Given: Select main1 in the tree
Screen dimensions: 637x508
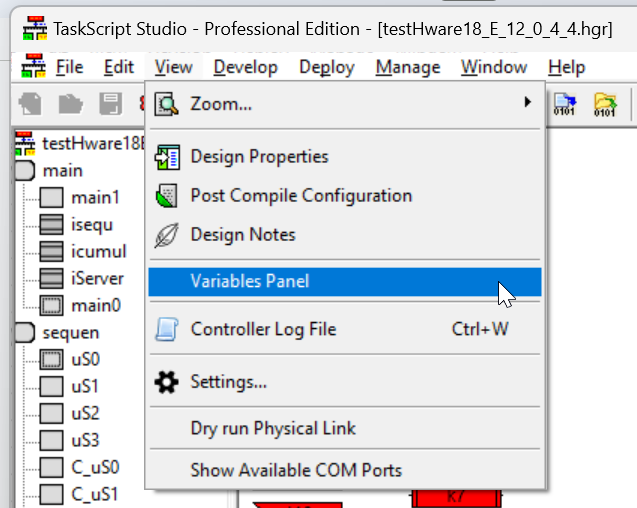Looking at the screenshot, I should [95, 198].
